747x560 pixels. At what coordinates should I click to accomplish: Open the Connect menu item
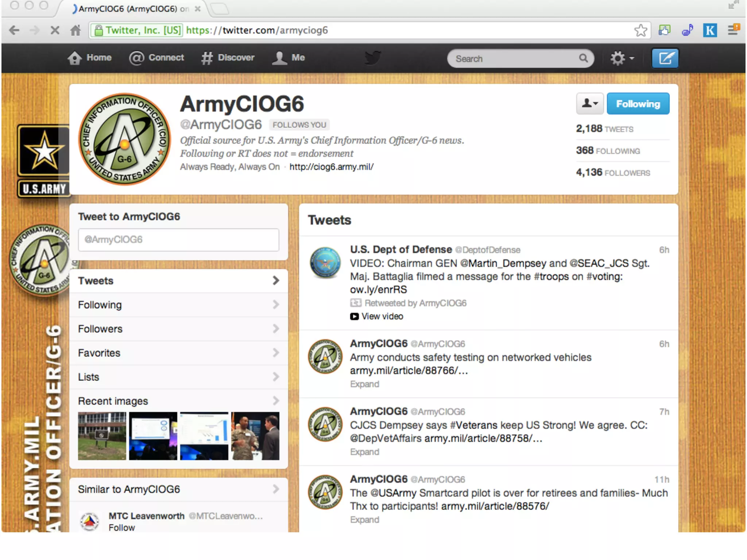(x=157, y=58)
